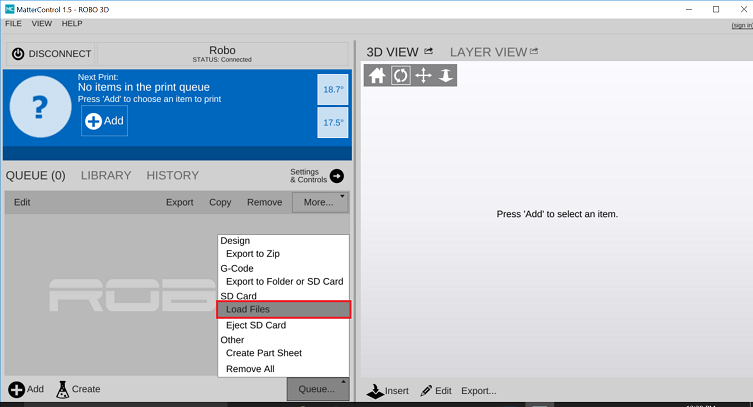The height and width of the screenshot is (407, 753).
Task: Click the 'Design' menu section header
Action: [235, 241]
